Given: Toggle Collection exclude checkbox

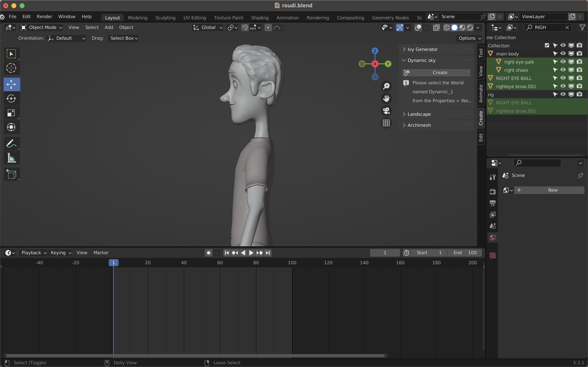Looking at the screenshot, I should click(x=547, y=45).
